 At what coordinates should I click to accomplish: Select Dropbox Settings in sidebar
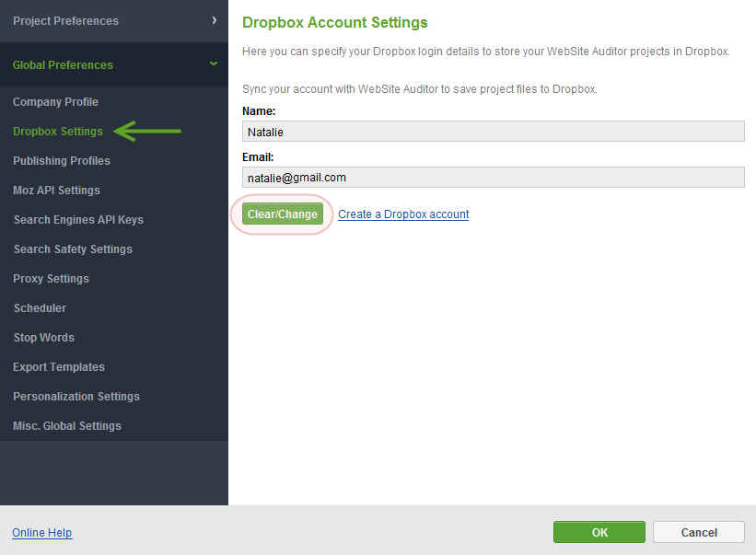58,131
